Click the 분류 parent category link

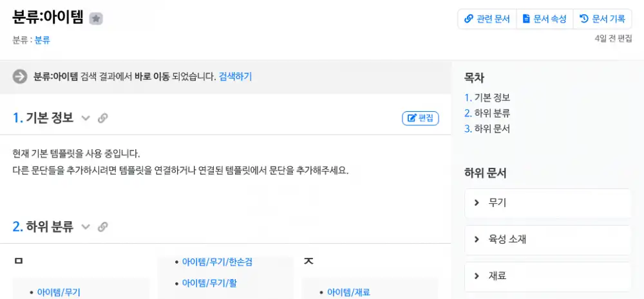(43, 40)
